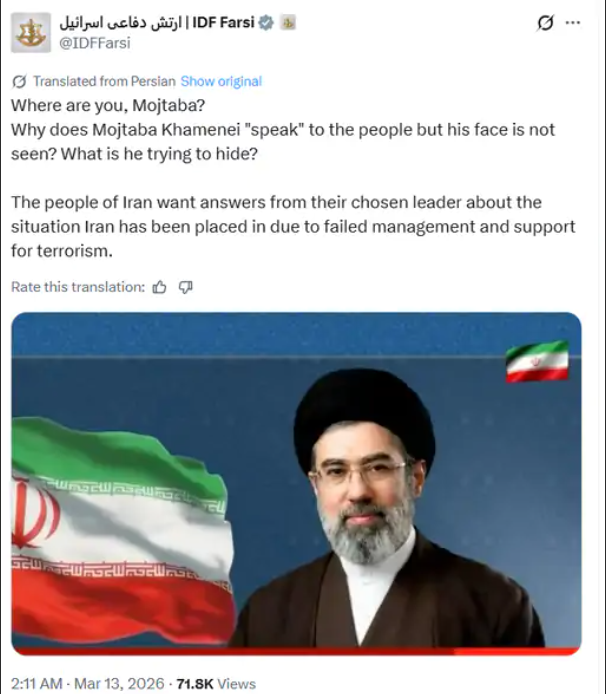Click the Grok translation icon before text
The width and height of the screenshot is (606, 694).
coord(19,81)
